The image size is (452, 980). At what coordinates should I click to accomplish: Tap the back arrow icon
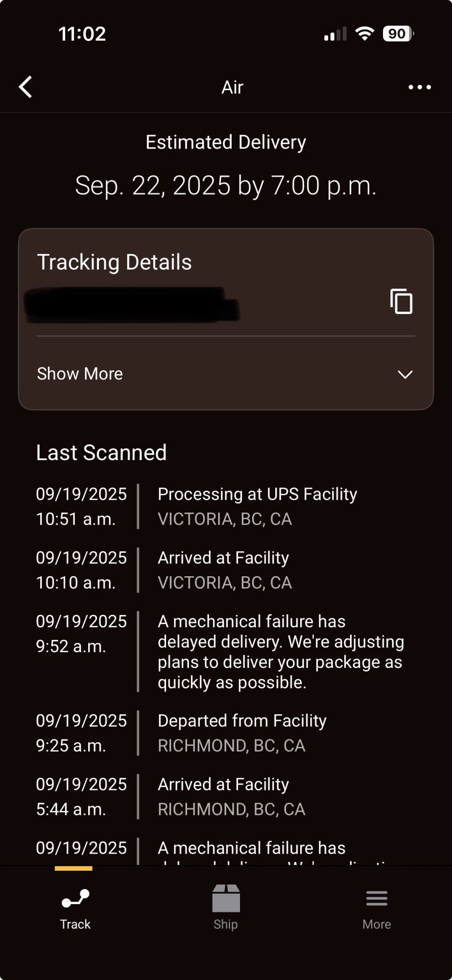(x=25, y=87)
